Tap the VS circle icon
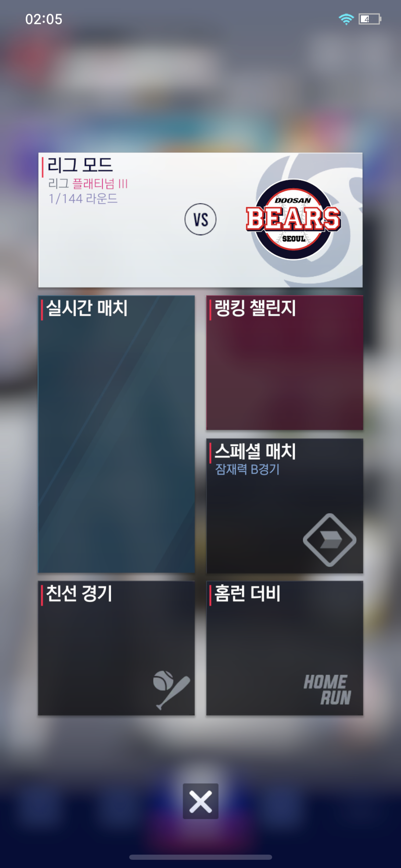 pos(200,219)
